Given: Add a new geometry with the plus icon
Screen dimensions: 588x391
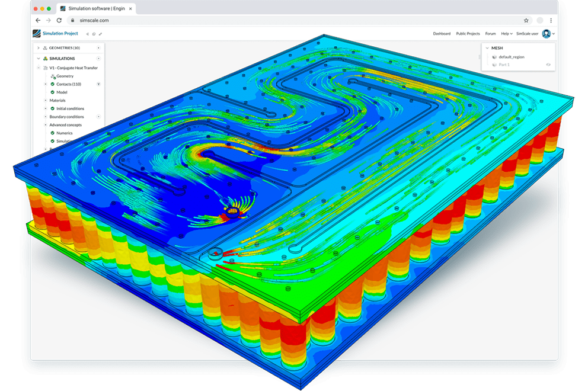Looking at the screenshot, I should [98, 48].
